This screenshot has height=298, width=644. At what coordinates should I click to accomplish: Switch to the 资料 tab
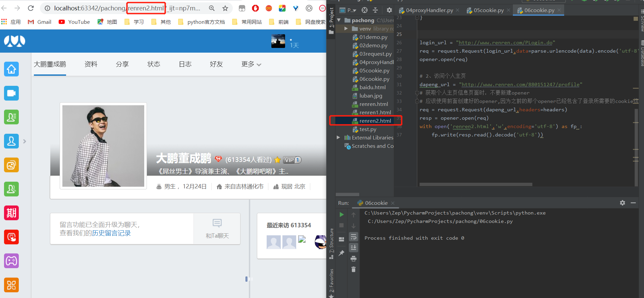[x=91, y=64]
